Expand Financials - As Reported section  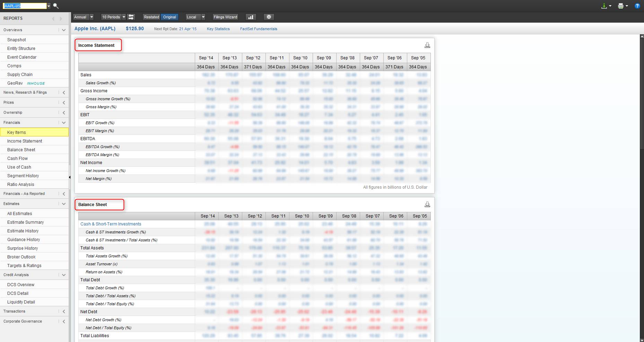coord(64,194)
